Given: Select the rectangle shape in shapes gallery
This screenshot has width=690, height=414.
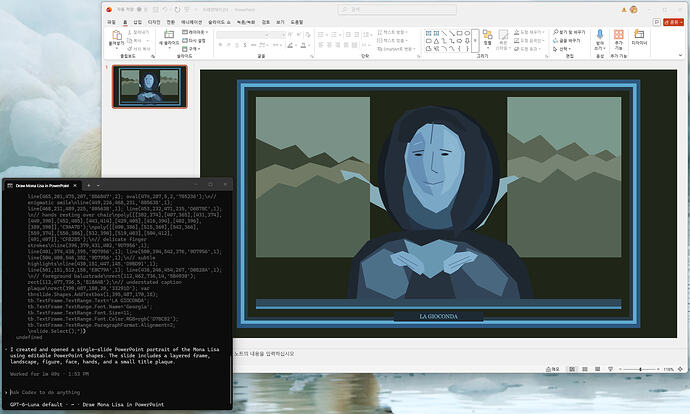Looking at the screenshot, I should [459, 33].
